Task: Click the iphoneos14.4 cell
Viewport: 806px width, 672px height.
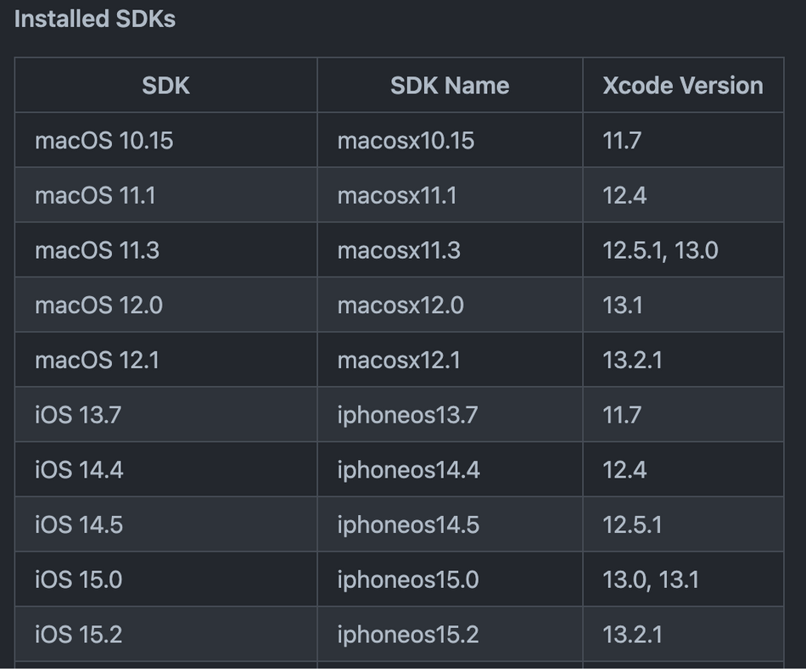Action: coord(450,470)
